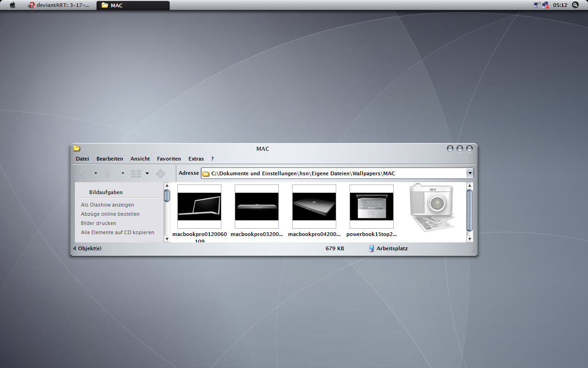Click file list scrollbar down arrow
This screenshot has width=588, height=368.
(469, 239)
